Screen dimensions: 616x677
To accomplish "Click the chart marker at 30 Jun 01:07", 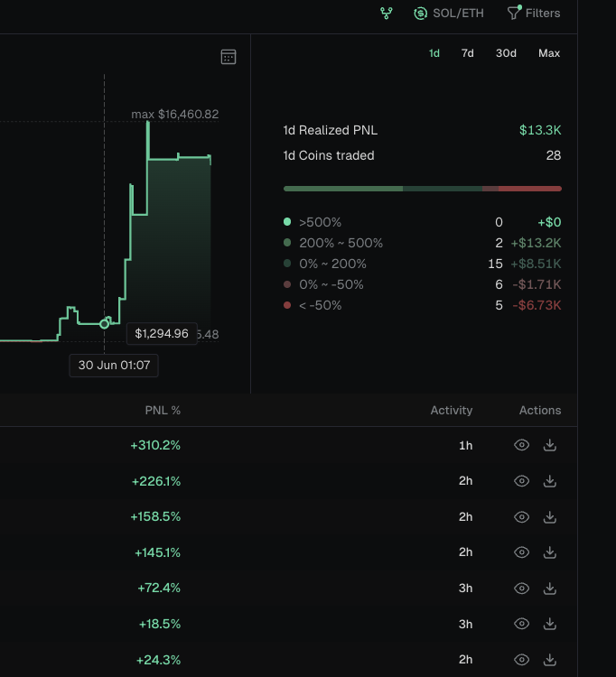I will tap(104, 324).
